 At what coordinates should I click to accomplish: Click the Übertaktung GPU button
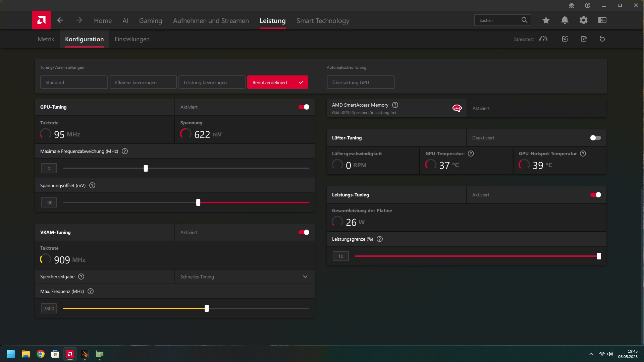click(x=360, y=82)
